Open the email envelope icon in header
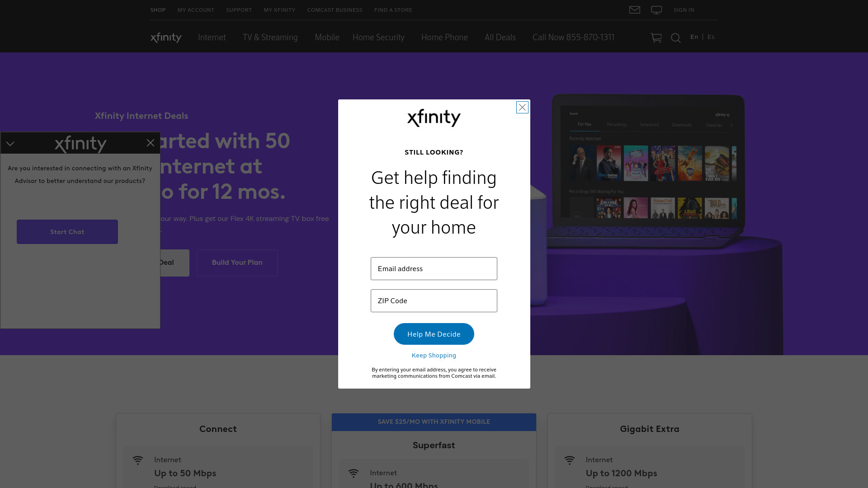868x488 pixels. pyautogui.click(x=634, y=10)
